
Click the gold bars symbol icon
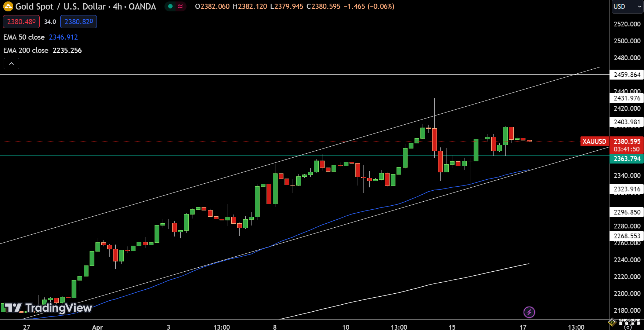tap(8, 7)
